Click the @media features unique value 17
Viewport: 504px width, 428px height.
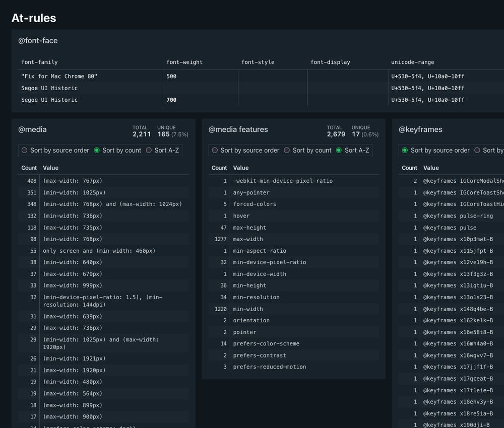356,134
